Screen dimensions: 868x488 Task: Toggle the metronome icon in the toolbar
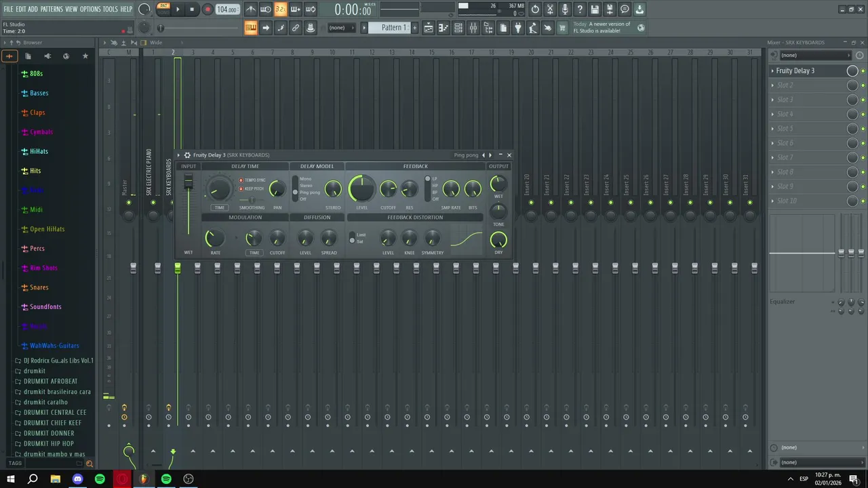point(251,9)
